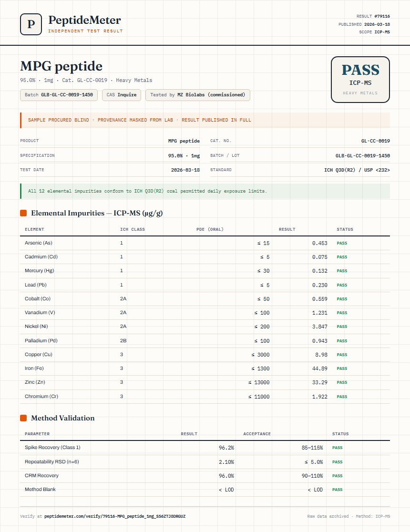The image size is (410, 532).
Task: Click Nickel result 3.847
Action: coord(320,327)
